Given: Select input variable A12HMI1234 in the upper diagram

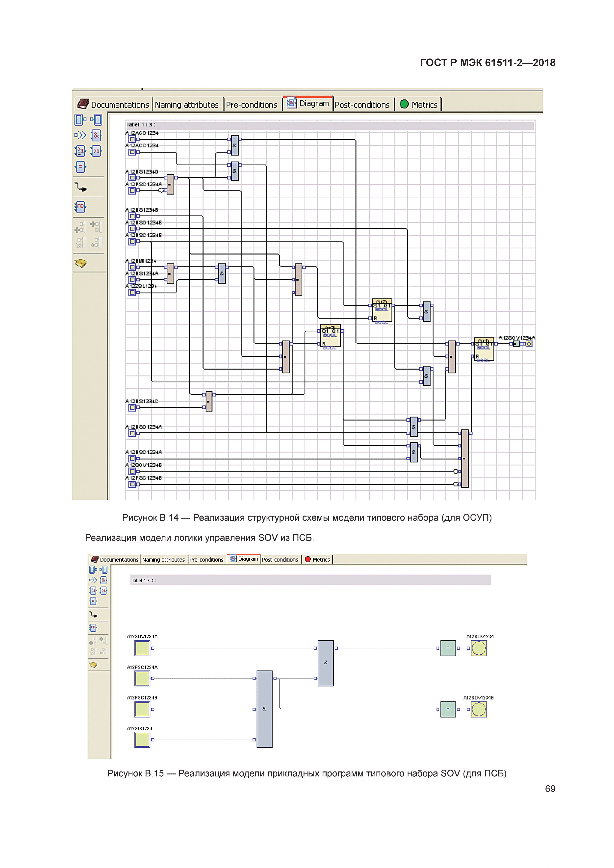Looking at the screenshot, I should click(x=132, y=267).
